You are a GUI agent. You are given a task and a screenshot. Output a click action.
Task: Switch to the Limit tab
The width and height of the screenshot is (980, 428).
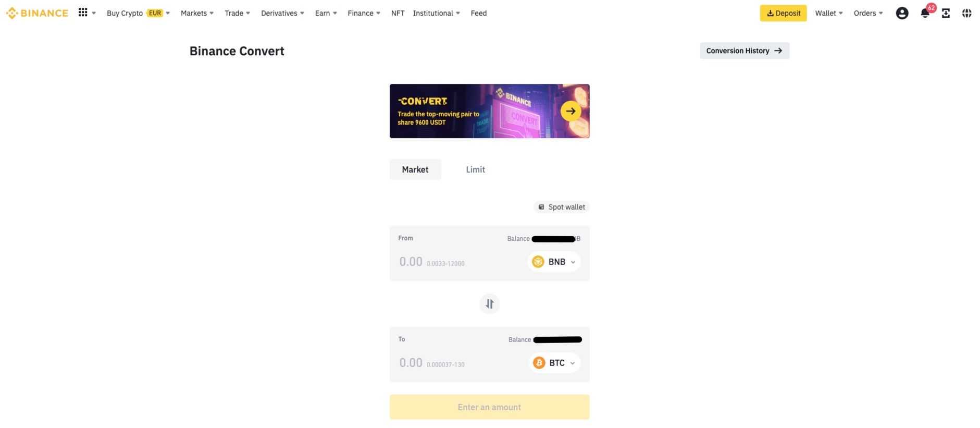point(475,169)
